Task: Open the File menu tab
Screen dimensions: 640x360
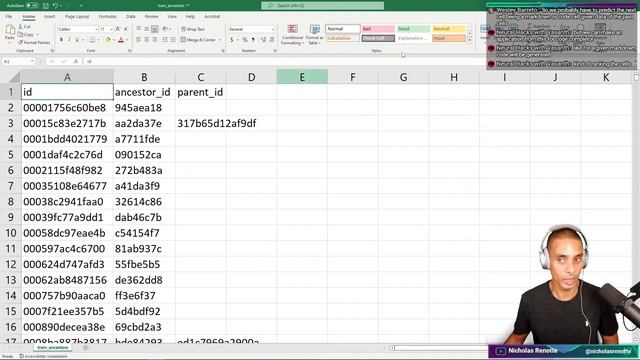Action: tap(9, 16)
